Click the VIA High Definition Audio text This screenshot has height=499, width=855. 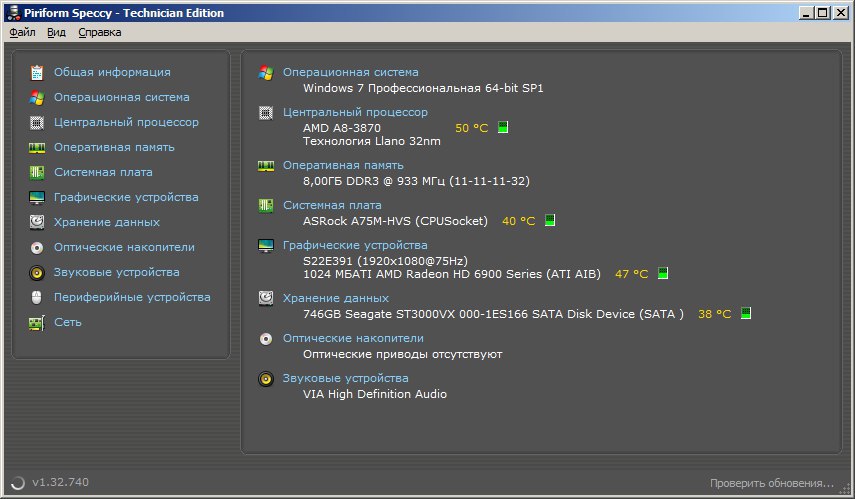(x=375, y=394)
